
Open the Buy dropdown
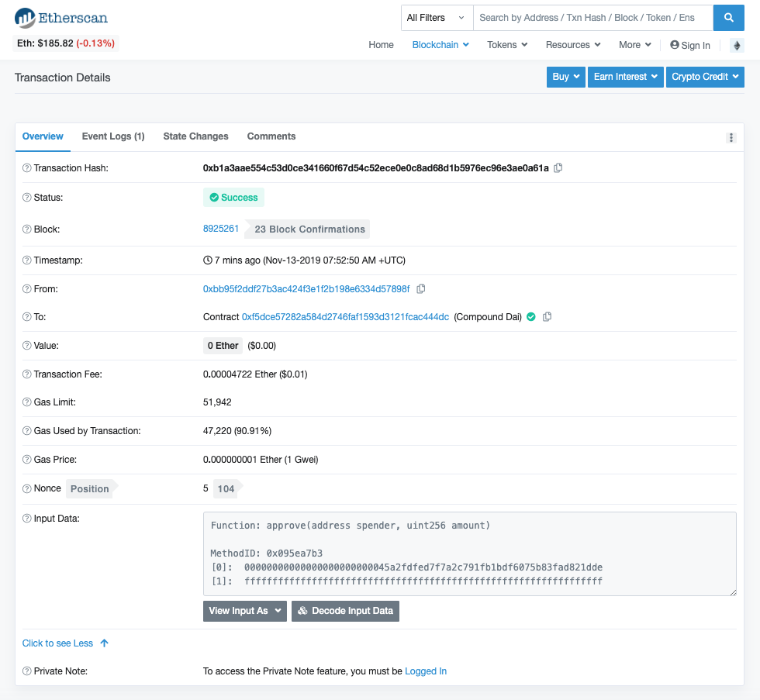pyautogui.click(x=565, y=77)
